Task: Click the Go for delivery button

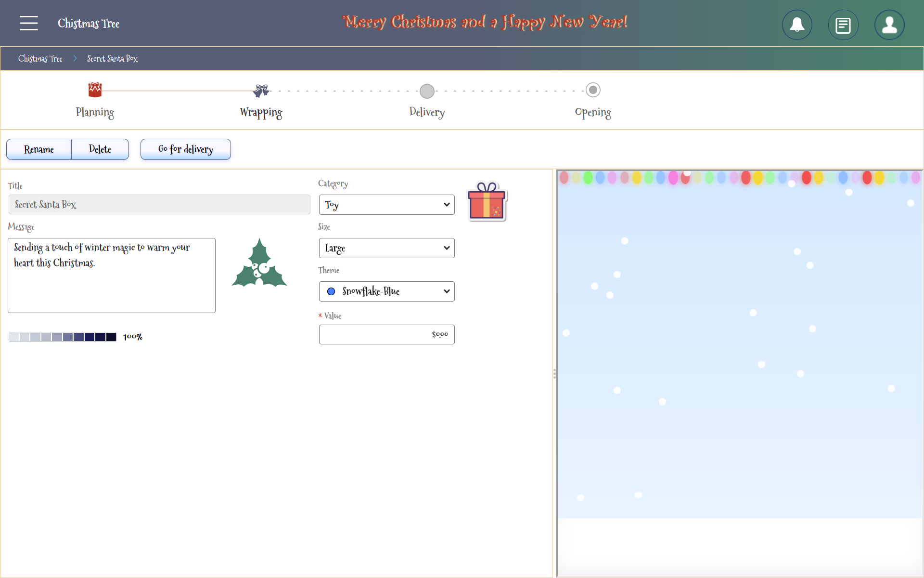Action: [185, 149]
